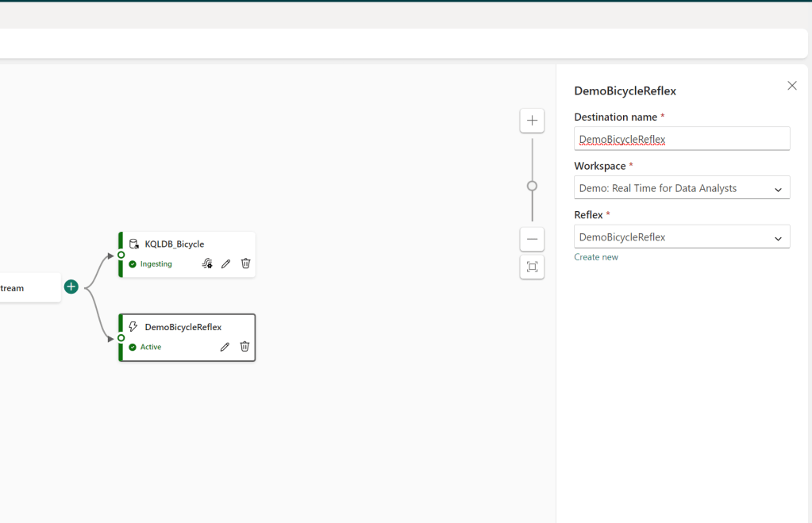812x523 pixels.
Task: Click the KQL database icon on KQLDB_Bicycle
Action: click(133, 244)
